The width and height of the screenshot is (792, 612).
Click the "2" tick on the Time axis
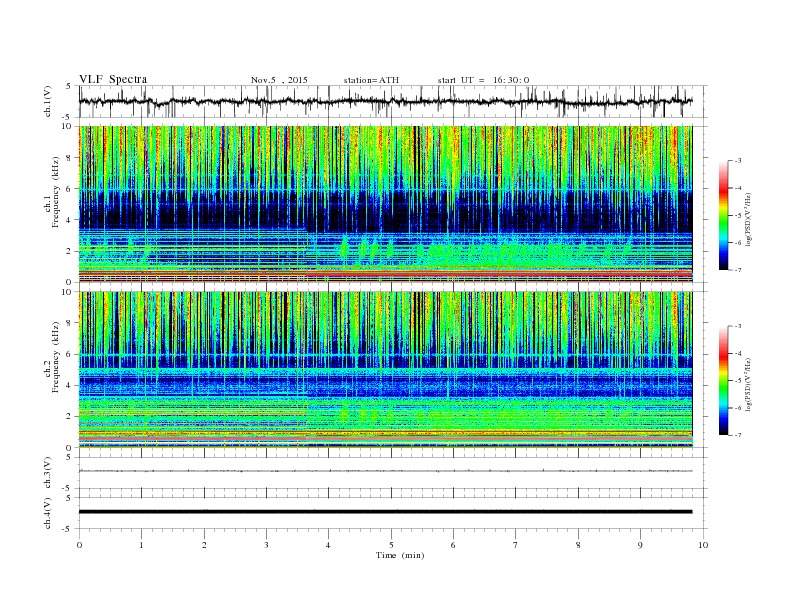204,545
